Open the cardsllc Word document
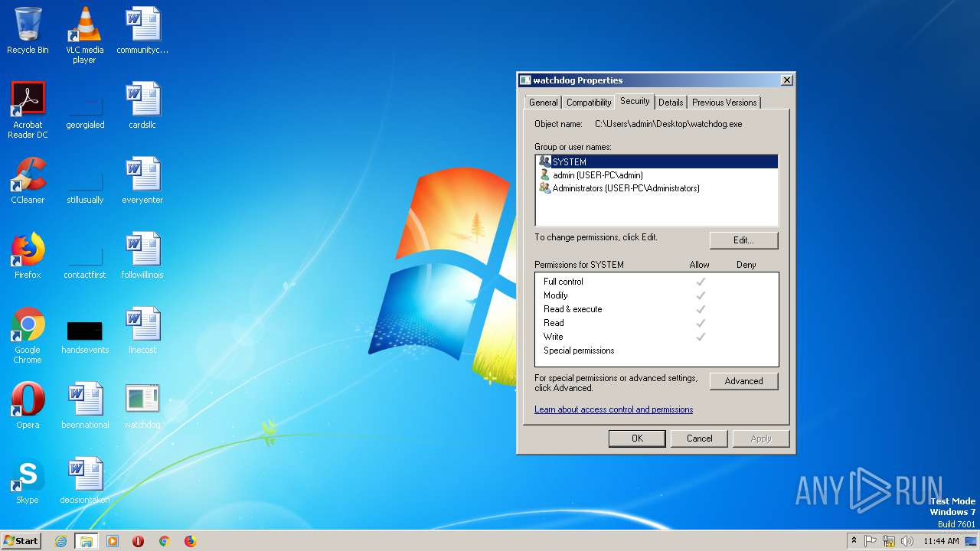 pyautogui.click(x=142, y=106)
